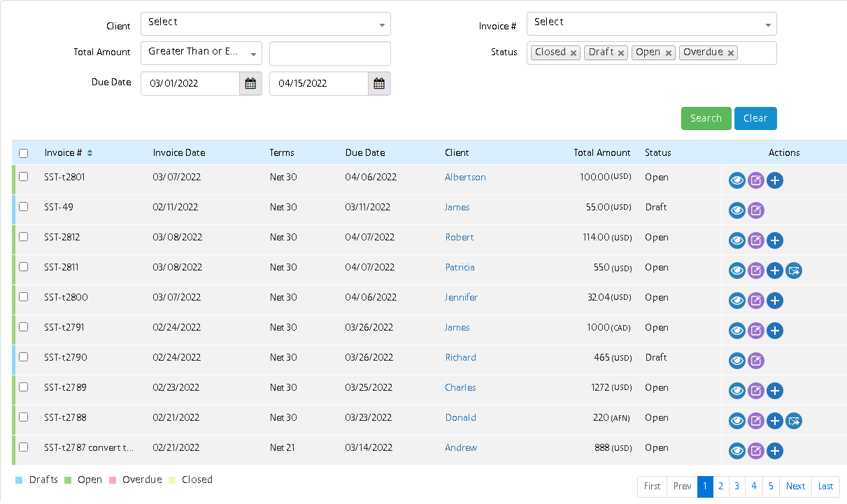Check the select-all checkbox in table header

[23, 152]
